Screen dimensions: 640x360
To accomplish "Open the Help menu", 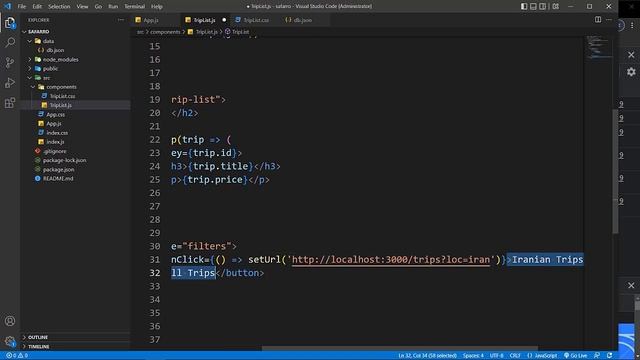I will coord(157,7).
